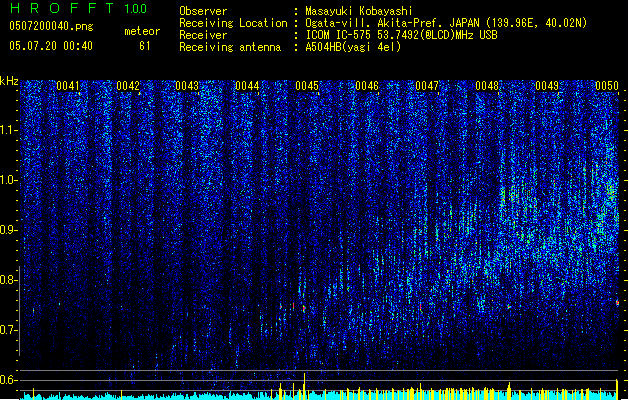Select the filename 0507200040.png

(x=51, y=26)
